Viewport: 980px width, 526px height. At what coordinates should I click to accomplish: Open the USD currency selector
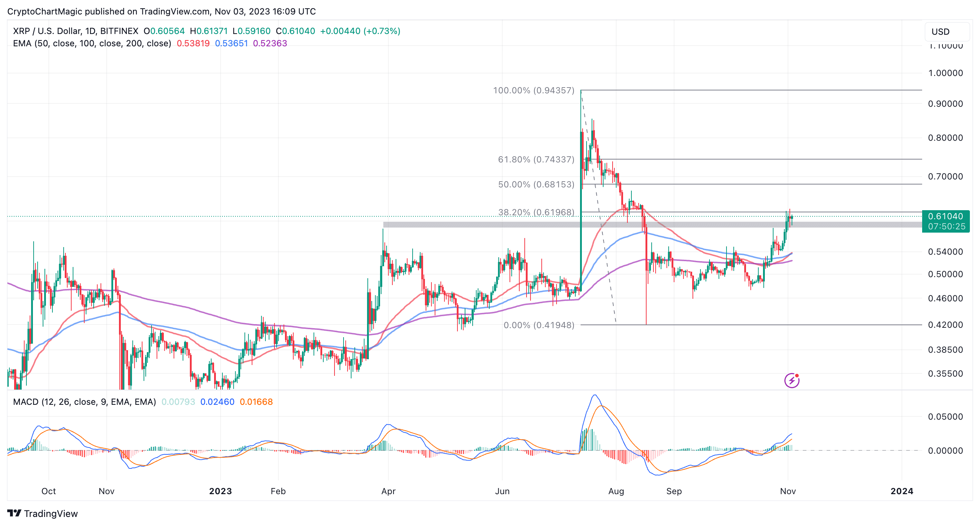pyautogui.click(x=947, y=31)
